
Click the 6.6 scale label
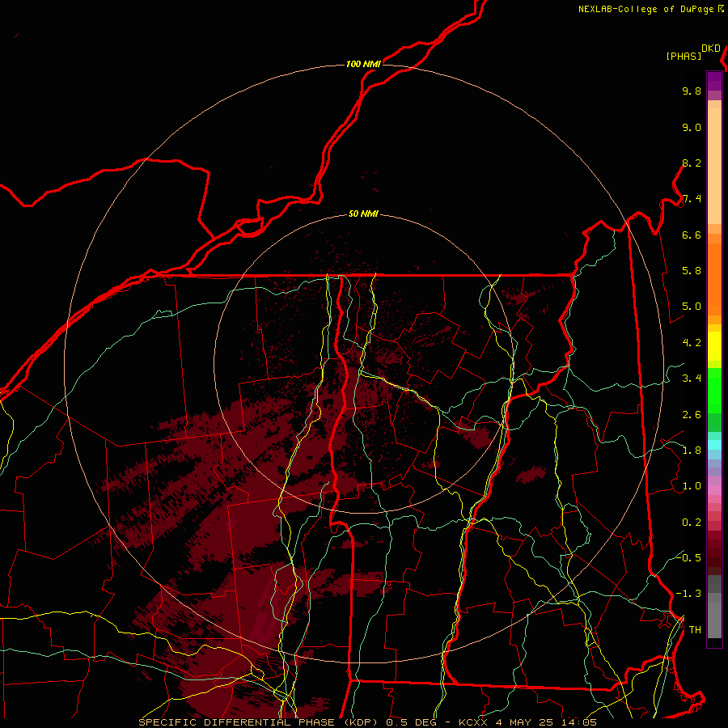coord(692,235)
